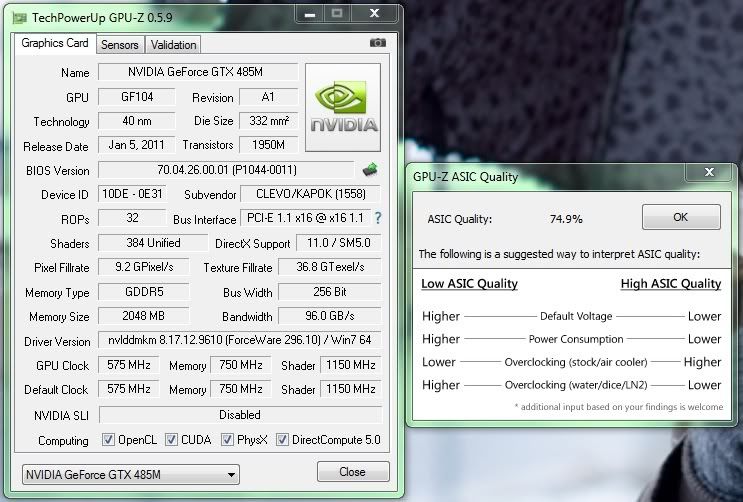Click the Driver Version field nvlddmkm 8.17.12.9610
743x502 pixels.
click(240, 340)
